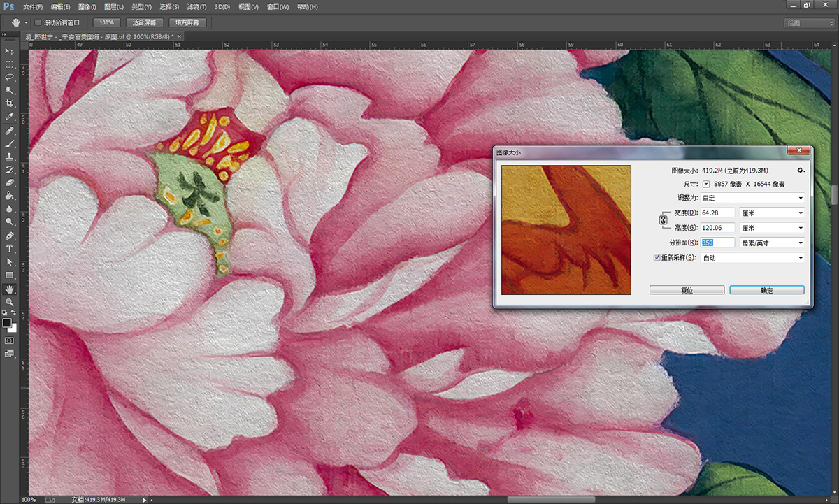Confirm with the 确定 button
The width and height of the screenshot is (839, 504).
click(767, 290)
